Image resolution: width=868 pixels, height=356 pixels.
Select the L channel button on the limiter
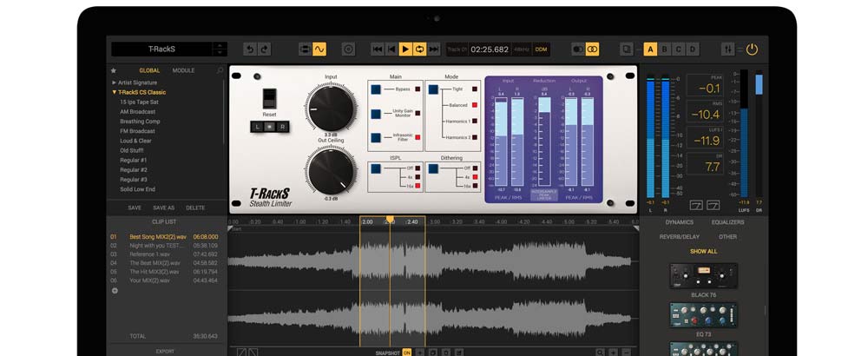click(257, 127)
